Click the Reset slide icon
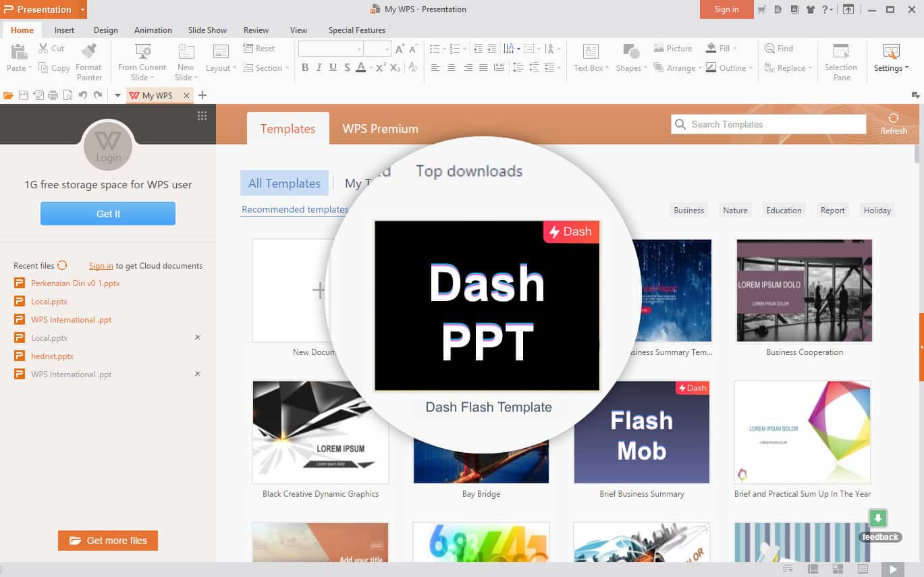Image resolution: width=924 pixels, height=577 pixels. tap(248, 48)
